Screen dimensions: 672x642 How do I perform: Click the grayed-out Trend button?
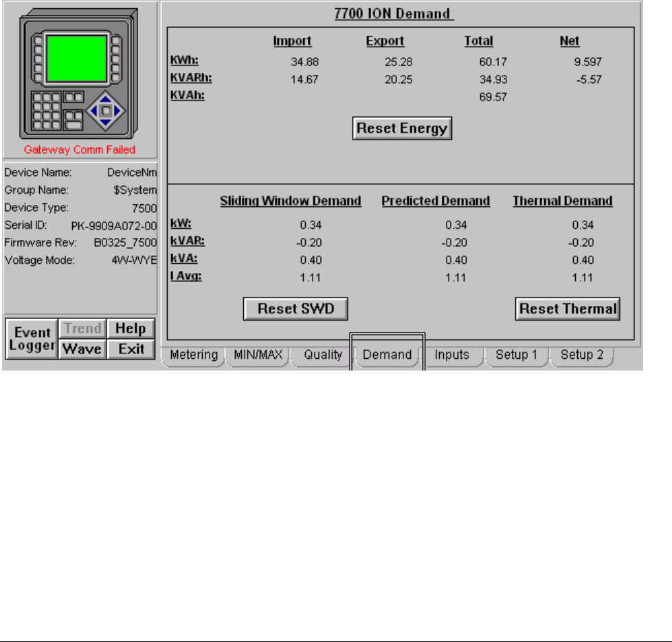coord(82,329)
